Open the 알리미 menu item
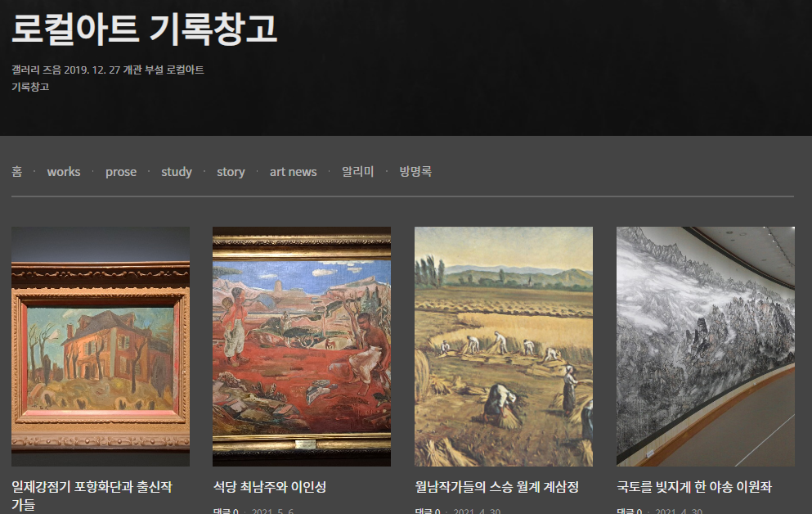Image resolution: width=812 pixels, height=514 pixels. (x=358, y=172)
